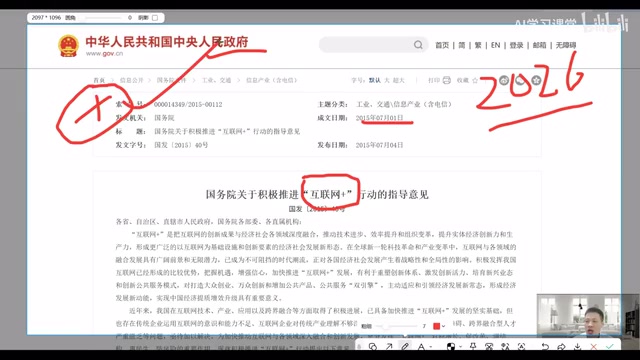This screenshot has height=360, width=640.
Task: Click the 发布日期 value 2015年07月04日
Action: [x=379, y=145]
